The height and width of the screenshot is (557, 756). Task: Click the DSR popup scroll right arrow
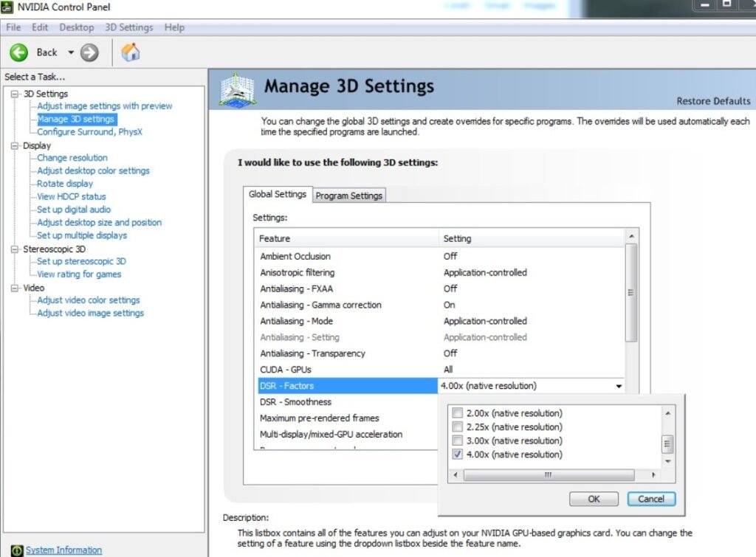653,475
